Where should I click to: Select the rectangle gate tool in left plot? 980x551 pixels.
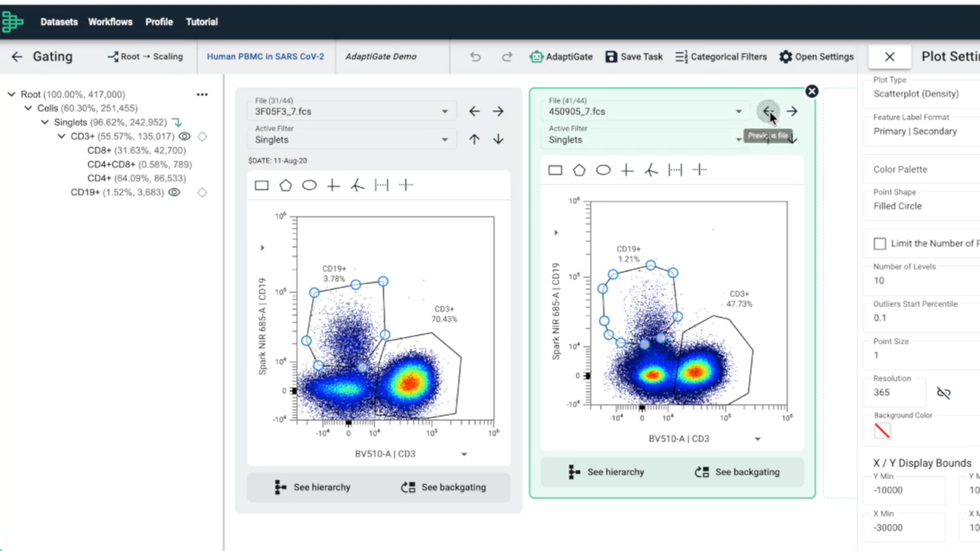tap(261, 185)
